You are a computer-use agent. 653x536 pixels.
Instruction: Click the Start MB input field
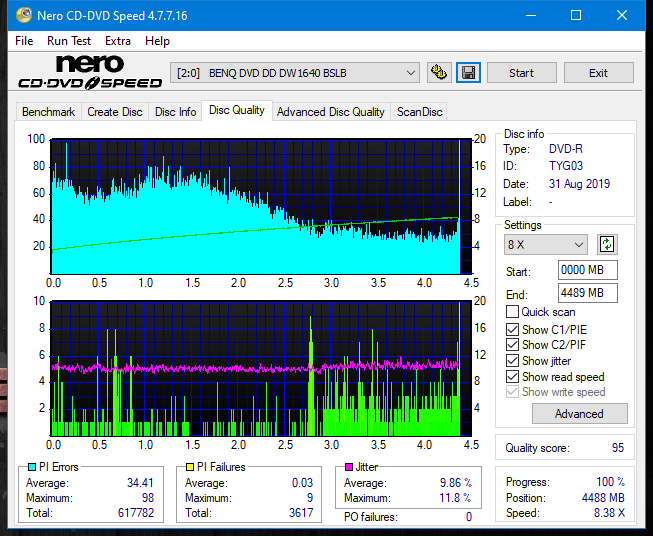[x=588, y=270]
